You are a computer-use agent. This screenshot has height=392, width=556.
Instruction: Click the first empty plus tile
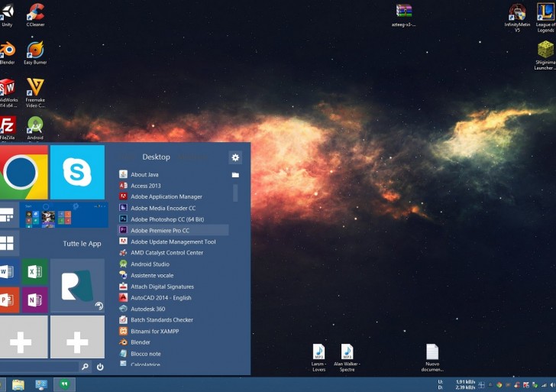click(21, 337)
